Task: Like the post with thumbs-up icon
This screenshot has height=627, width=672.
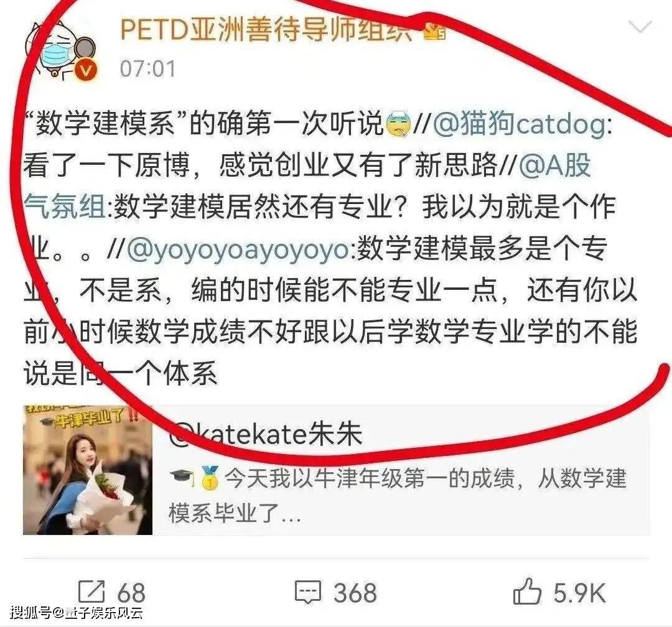Action: pos(527,592)
